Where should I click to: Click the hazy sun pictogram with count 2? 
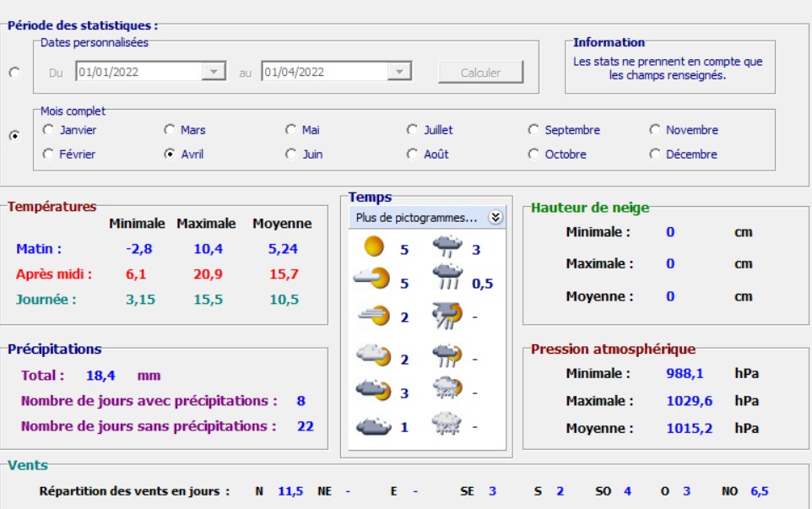click(373, 316)
